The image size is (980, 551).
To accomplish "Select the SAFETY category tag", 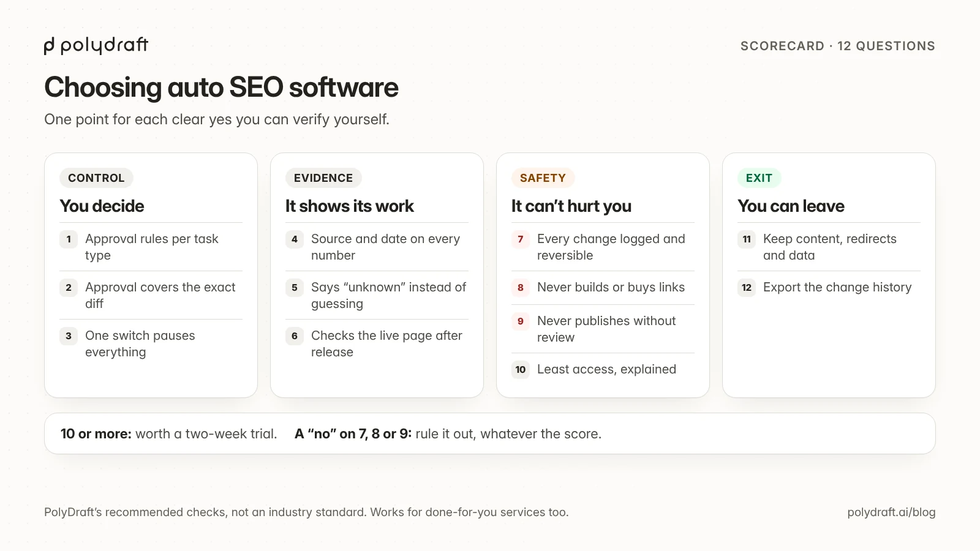I will click(x=543, y=178).
